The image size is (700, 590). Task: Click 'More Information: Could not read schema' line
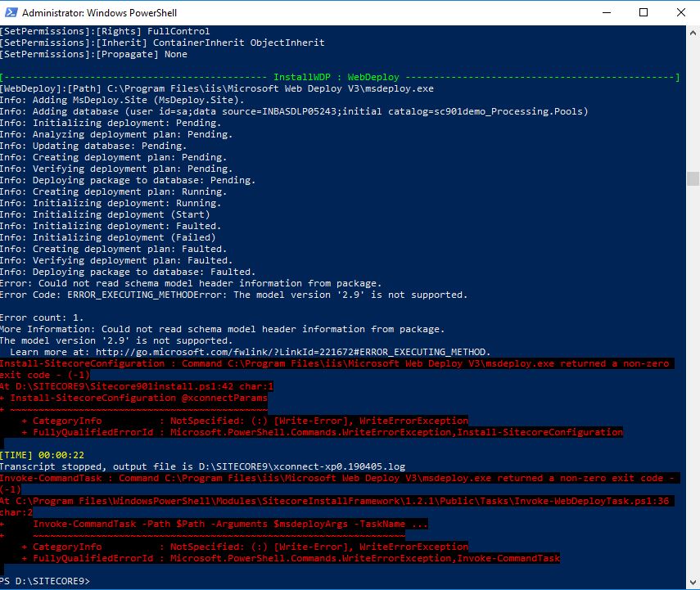tap(223, 329)
